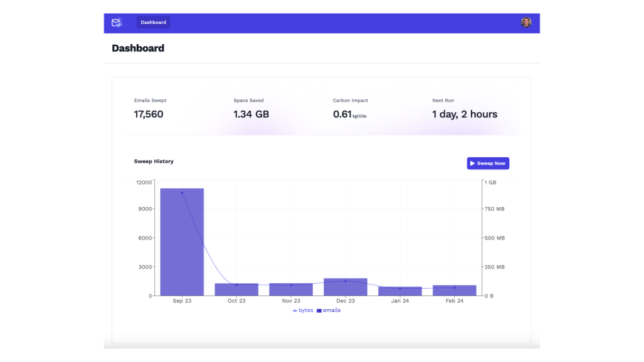
Task: Click the Sep 23 bytes data point
Action: (x=182, y=193)
